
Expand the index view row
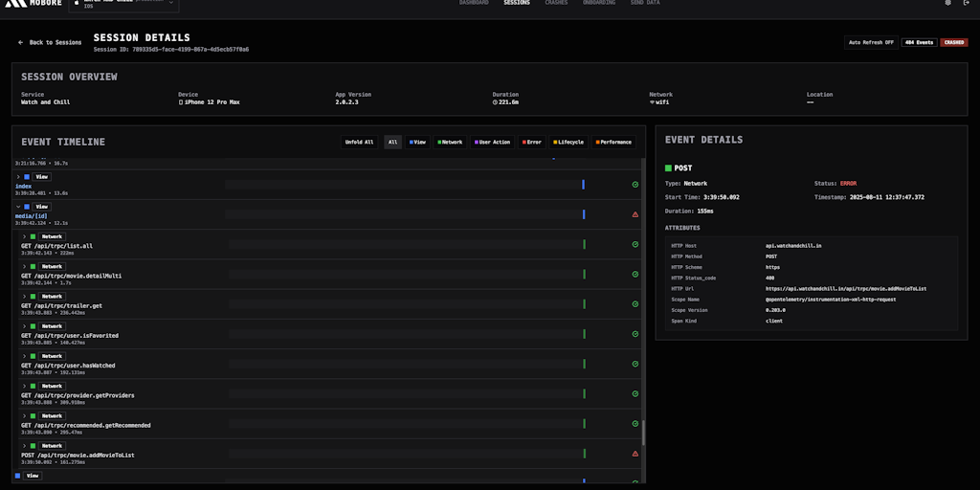coord(18,177)
